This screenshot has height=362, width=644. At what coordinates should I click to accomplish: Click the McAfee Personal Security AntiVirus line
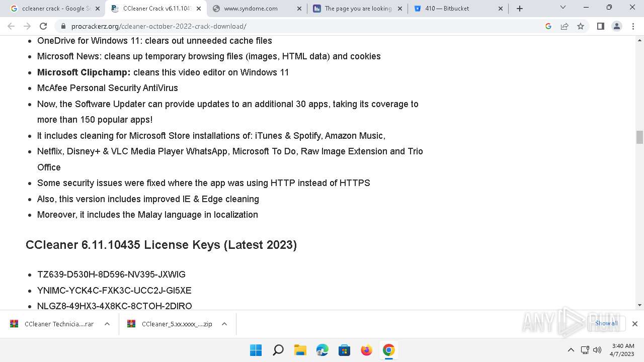tap(108, 88)
